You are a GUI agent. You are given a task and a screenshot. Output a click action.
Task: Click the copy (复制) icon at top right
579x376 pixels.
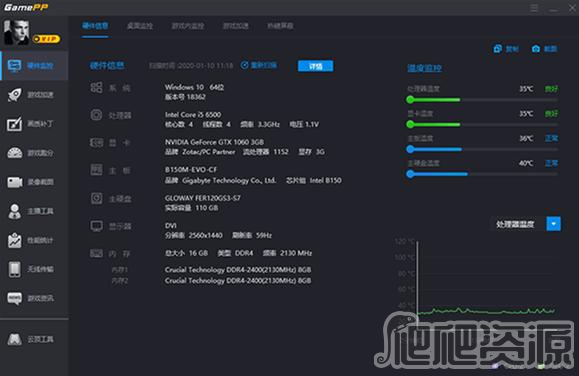point(498,49)
